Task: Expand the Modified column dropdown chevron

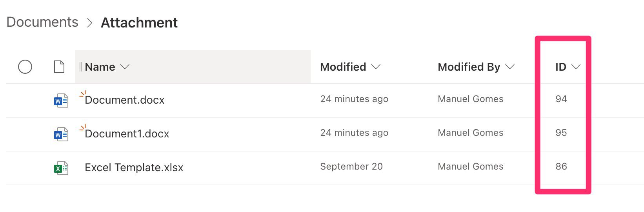Action: click(376, 67)
